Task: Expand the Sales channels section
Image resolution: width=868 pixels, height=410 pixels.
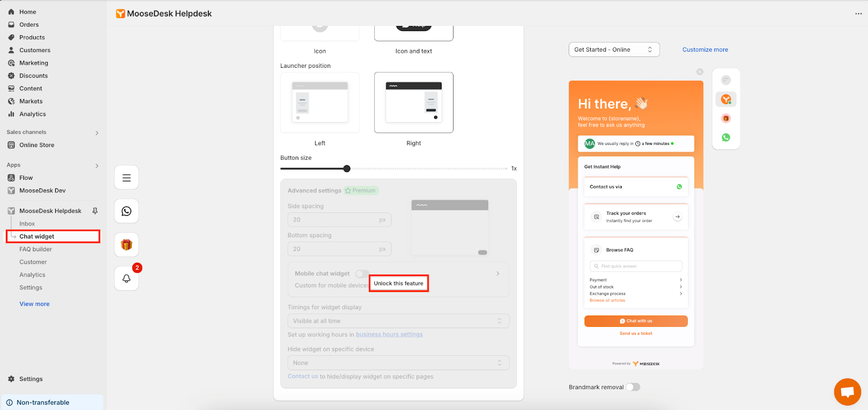Action: pos(97,133)
